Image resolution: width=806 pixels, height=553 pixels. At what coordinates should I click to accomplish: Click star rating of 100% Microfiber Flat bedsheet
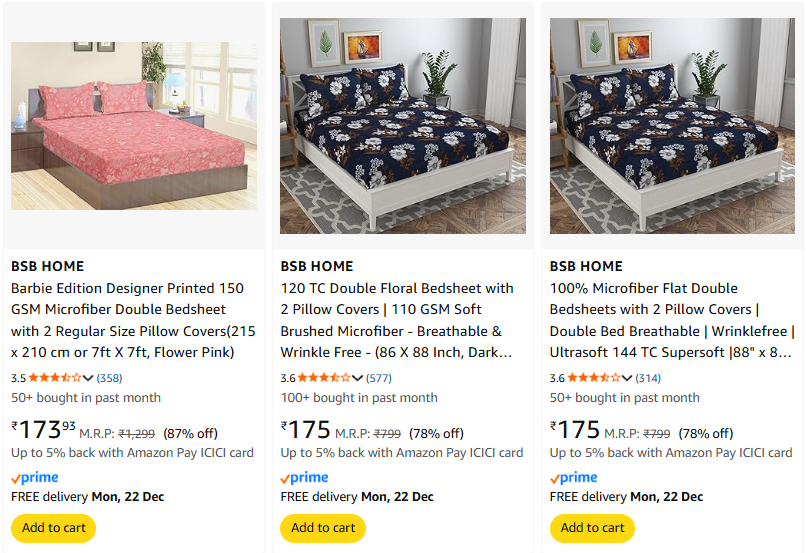click(594, 378)
